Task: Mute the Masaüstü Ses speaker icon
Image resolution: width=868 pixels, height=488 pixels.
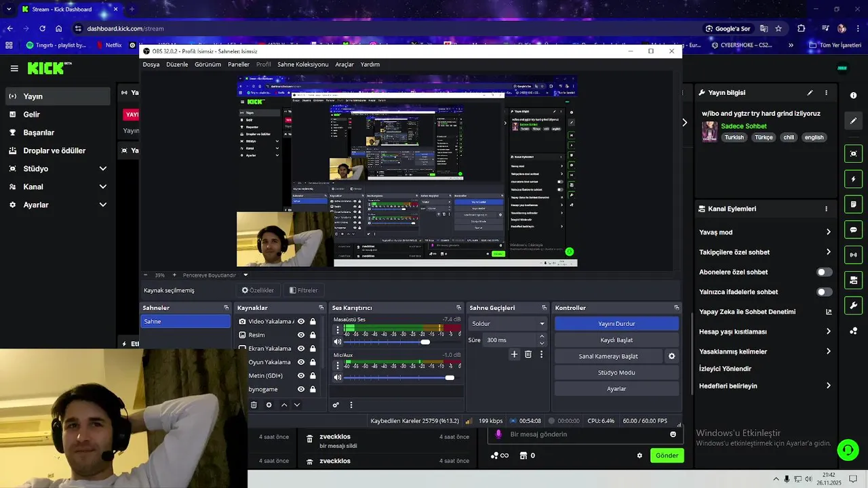Action: click(x=338, y=342)
